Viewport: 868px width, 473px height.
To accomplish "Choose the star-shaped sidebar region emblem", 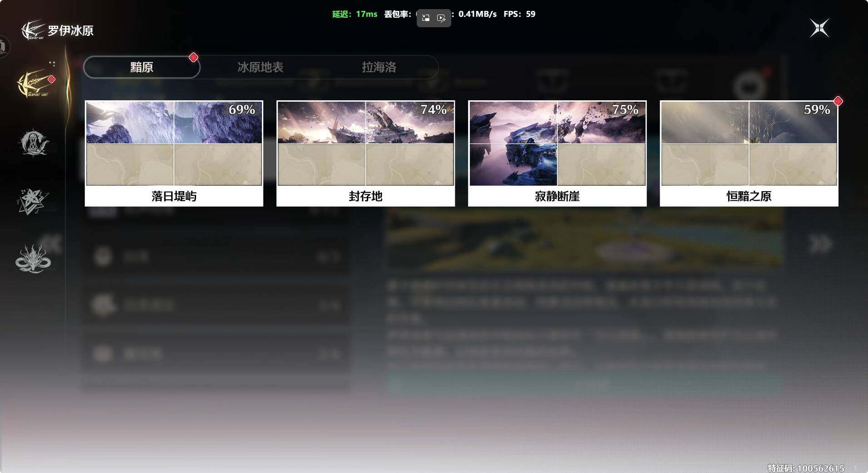I will [x=32, y=201].
